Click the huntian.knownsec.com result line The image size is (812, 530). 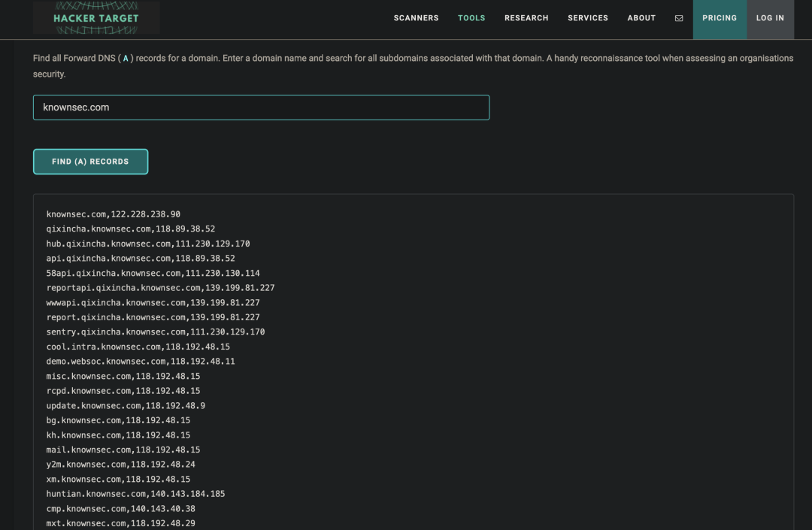click(x=135, y=494)
